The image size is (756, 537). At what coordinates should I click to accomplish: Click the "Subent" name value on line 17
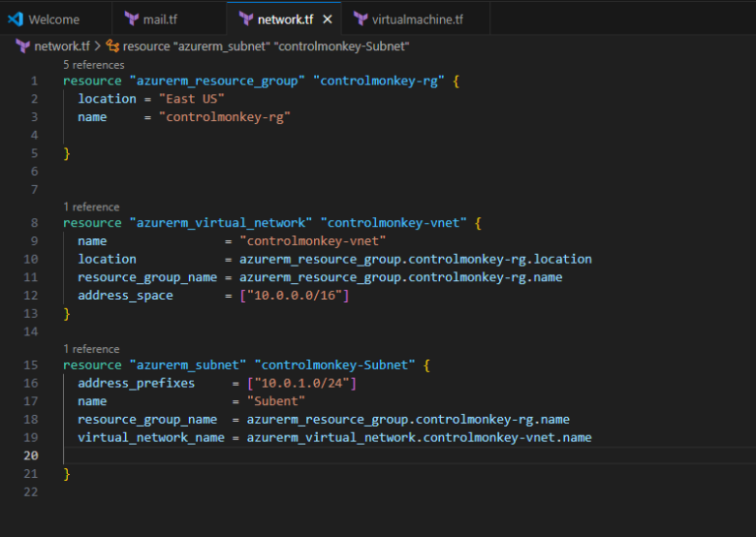click(x=276, y=401)
